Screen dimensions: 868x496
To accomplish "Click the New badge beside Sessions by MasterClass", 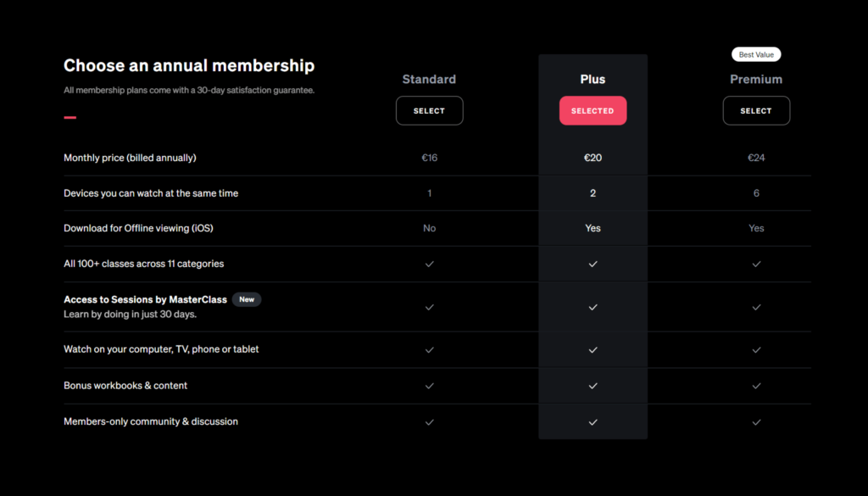I will pyautogui.click(x=247, y=299).
